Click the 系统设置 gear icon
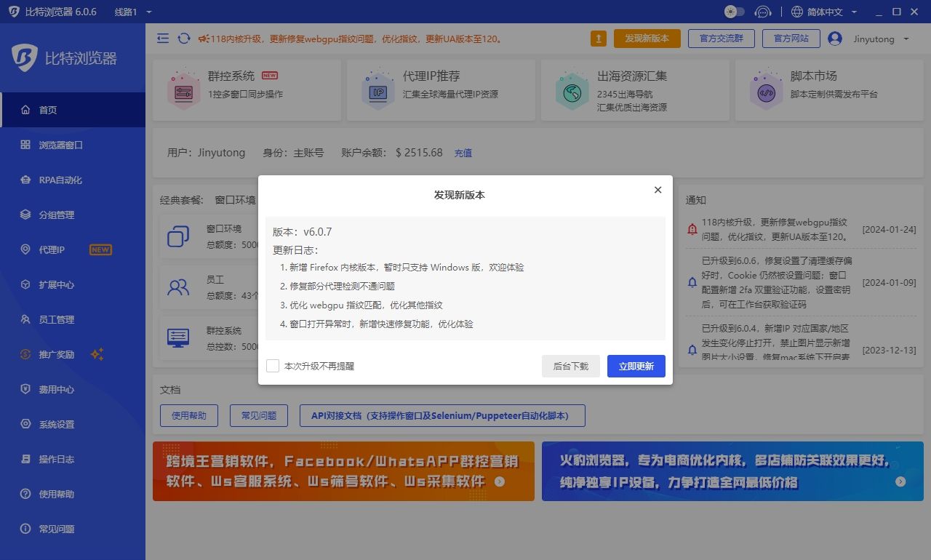The width and height of the screenshot is (931, 560). (25, 424)
